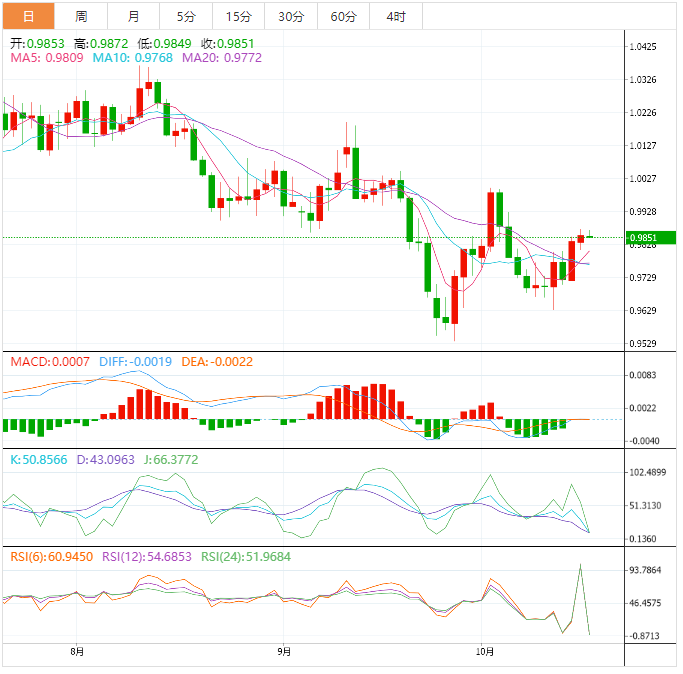
Task: Click the 10月 date axis label
Action: (484, 652)
